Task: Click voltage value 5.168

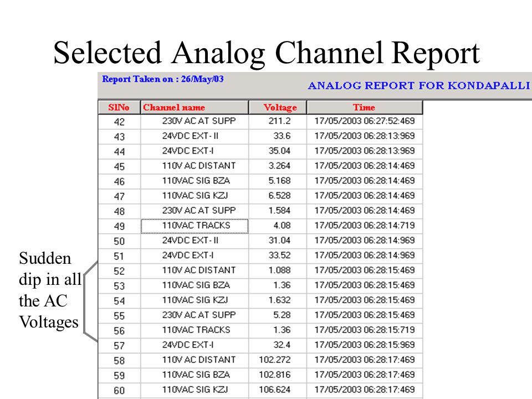Action: click(279, 181)
